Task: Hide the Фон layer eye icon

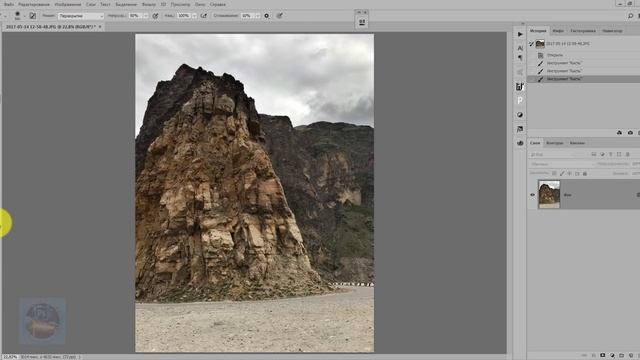Action: click(532, 195)
